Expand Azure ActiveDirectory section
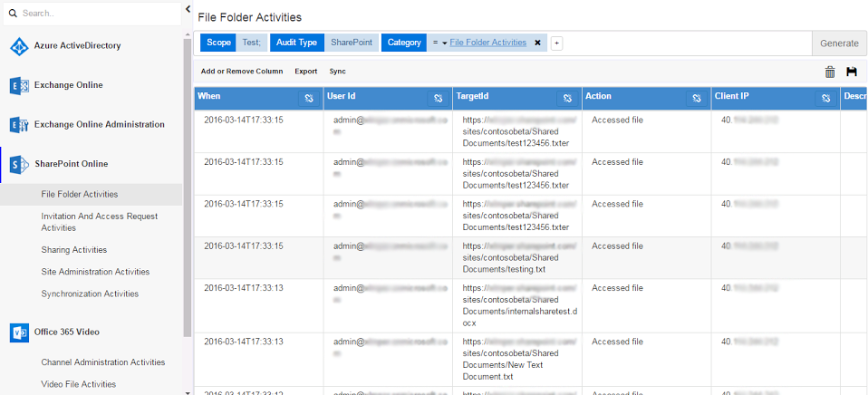868x395 pixels. coord(78,46)
